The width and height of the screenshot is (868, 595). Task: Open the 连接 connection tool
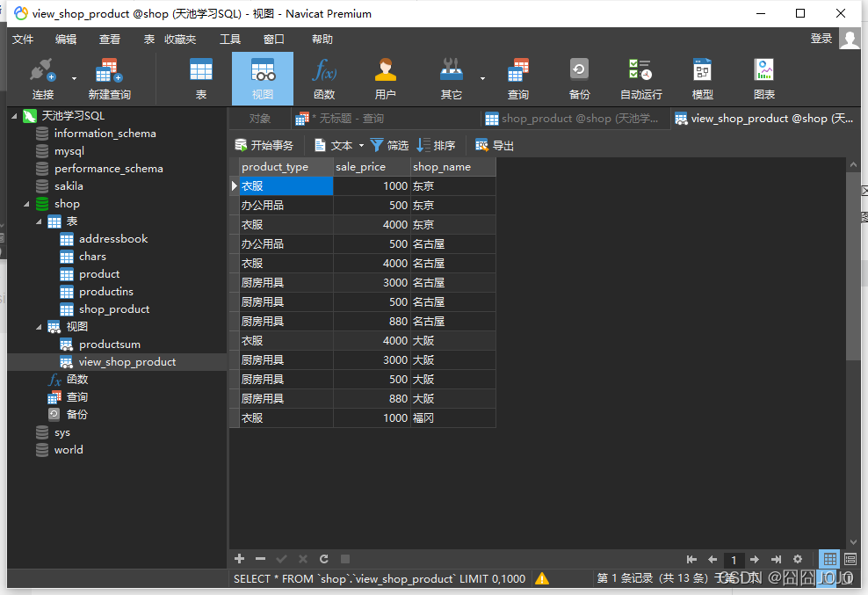(43, 79)
